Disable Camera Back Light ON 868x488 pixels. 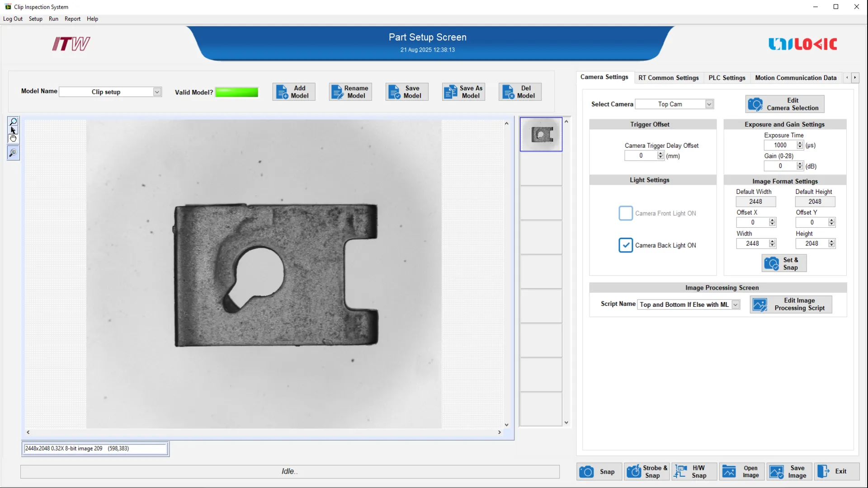point(626,245)
